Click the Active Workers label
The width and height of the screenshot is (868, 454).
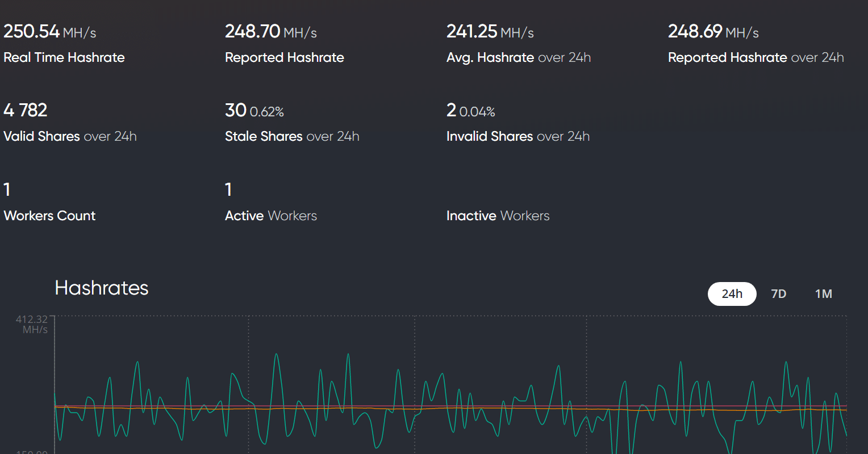pyautogui.click(x=271, y=216)
